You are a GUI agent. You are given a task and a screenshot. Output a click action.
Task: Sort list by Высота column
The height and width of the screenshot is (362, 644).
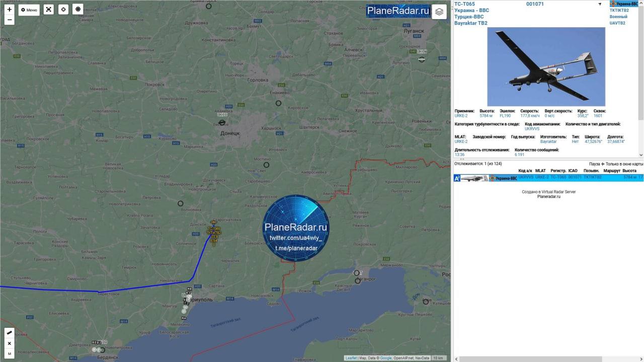pyautogui.click(x=629, y=171)
